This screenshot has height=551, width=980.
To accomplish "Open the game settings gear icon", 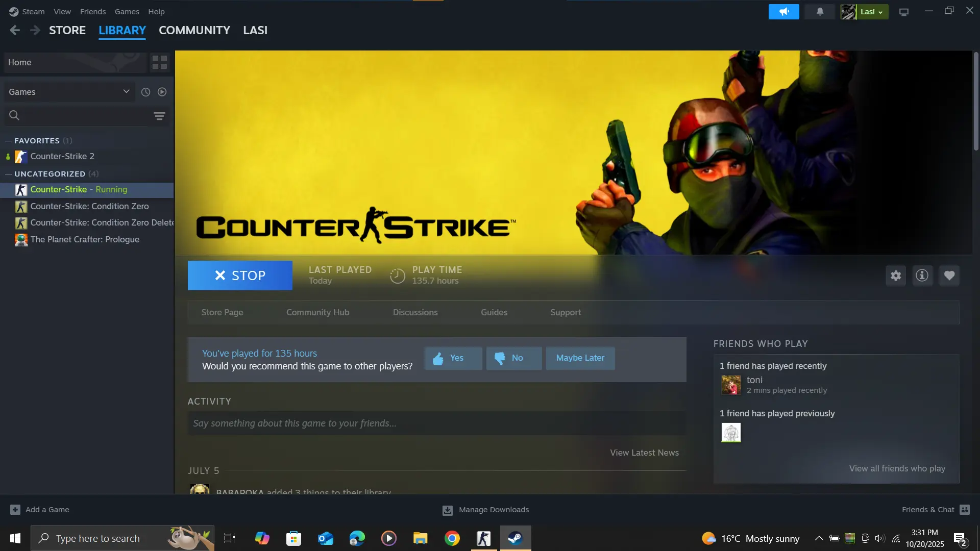I will tap(896, 275).
